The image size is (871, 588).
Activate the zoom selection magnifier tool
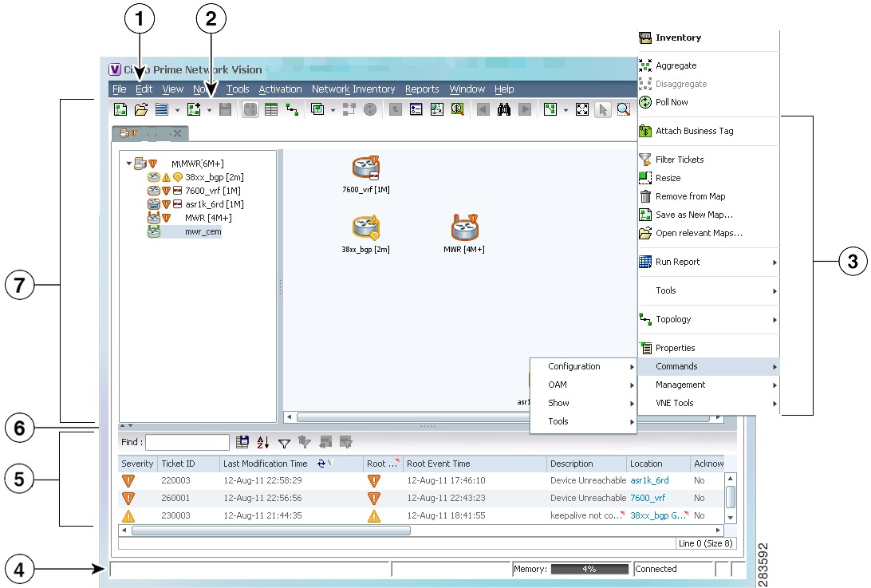point(623,109)
